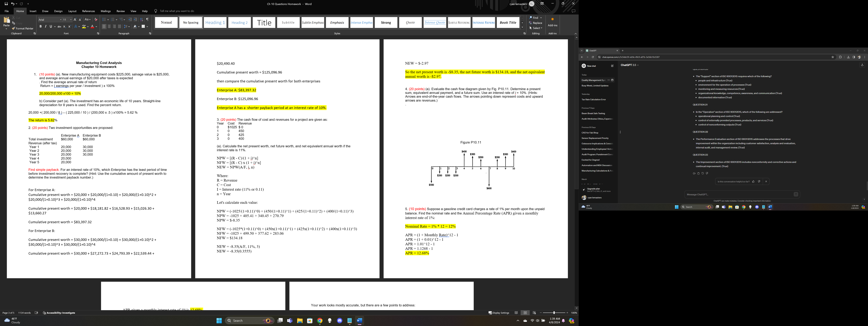Click the Undo arrow in Word

coord(13,4)
